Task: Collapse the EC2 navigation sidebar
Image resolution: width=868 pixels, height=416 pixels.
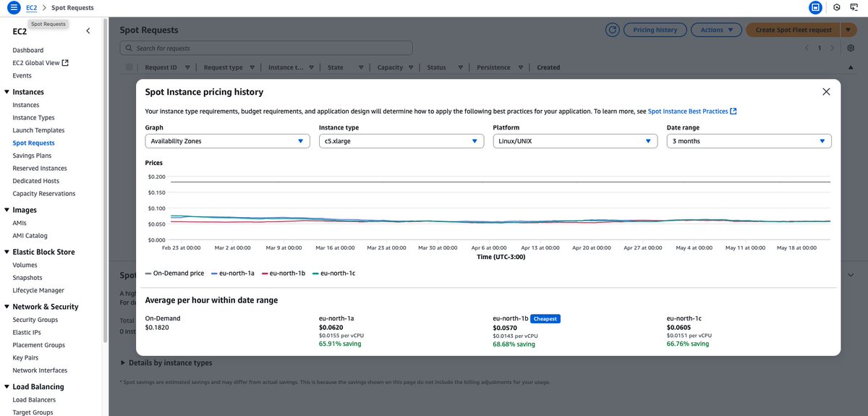Action: click(x=88, y=31)
